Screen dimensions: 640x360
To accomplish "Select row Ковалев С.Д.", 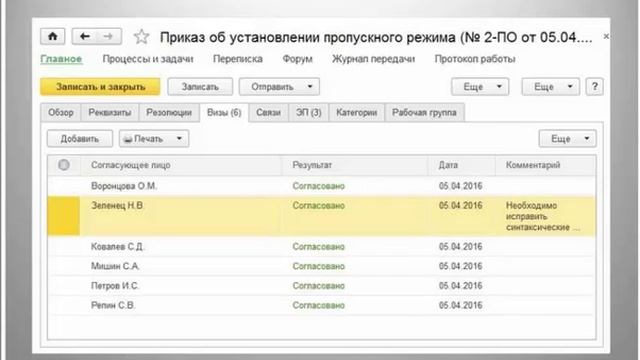I will click(x=322, y=247).
